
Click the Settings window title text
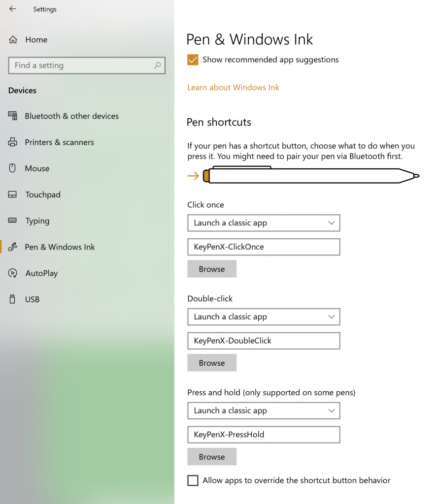pos(45,9)
